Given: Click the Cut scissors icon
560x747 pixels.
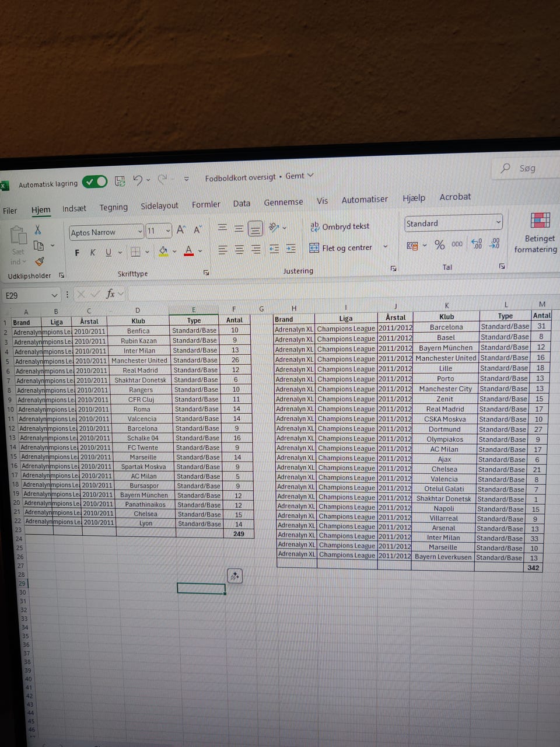Looking at the screenshot, I should point(38,229).
